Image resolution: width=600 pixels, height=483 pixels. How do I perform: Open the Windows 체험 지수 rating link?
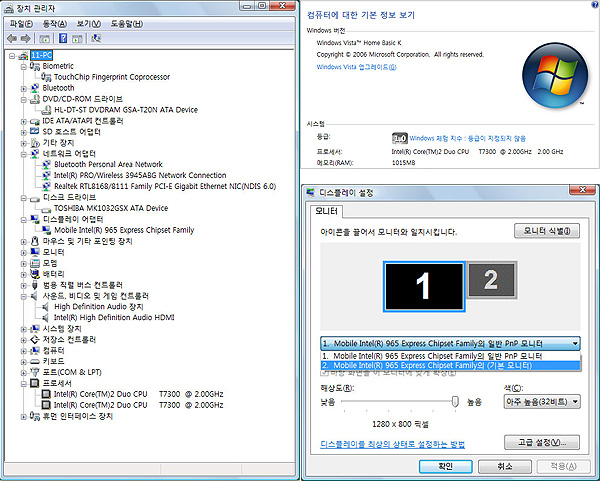468,138
